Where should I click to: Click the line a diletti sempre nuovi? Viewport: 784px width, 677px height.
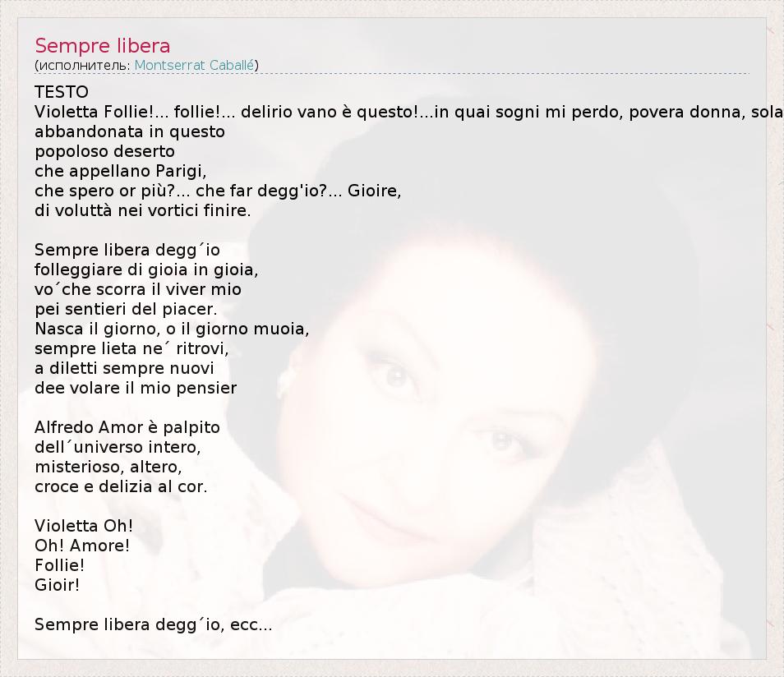click(x=124, y=369)
